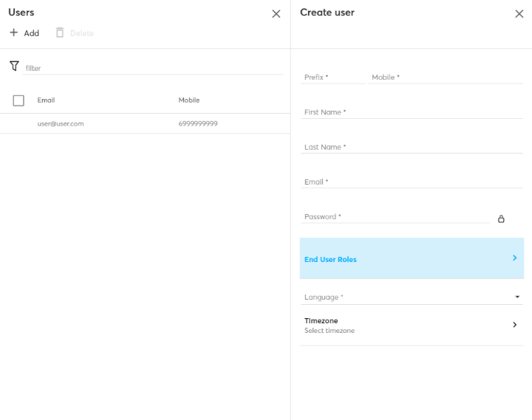Click the Prefix input field
Viewport: 532px width, 420px height.
(332, 77)
